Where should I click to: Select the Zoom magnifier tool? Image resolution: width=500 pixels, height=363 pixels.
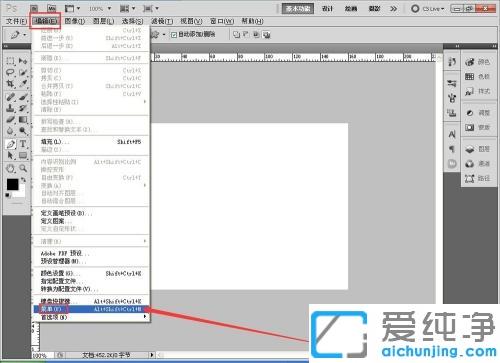point(23,168)
